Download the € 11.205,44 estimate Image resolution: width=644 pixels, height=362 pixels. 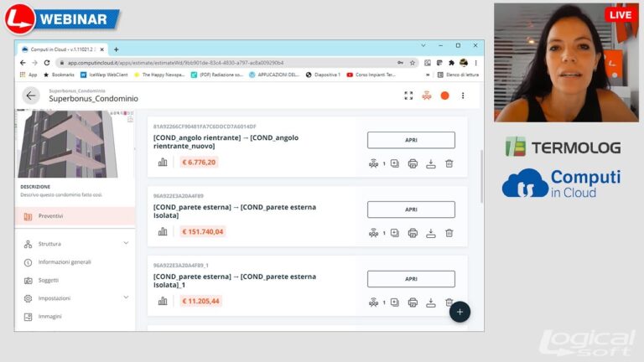click(431, 303)
